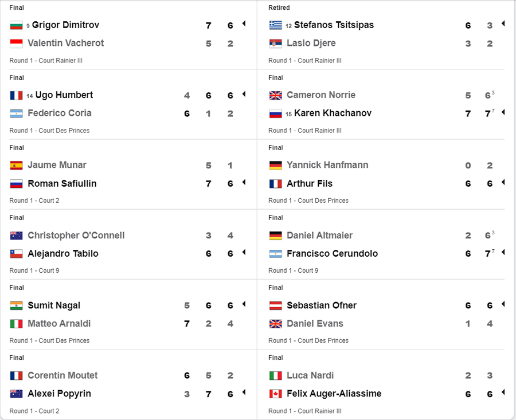Image resolution: width=516 pixels, height=420 pixels.
Task: Click the Chilean flag beside Alejandro Tabilo
Action: [16, 254]
